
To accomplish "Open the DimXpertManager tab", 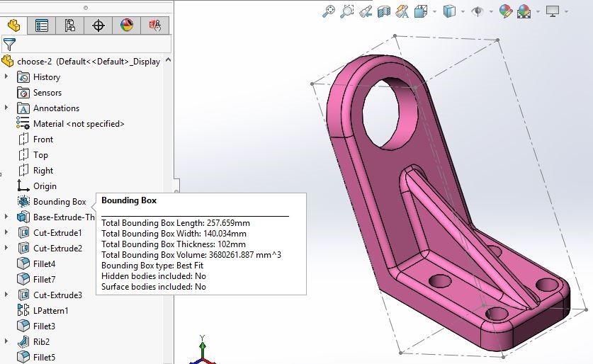I will pos(98,25).
